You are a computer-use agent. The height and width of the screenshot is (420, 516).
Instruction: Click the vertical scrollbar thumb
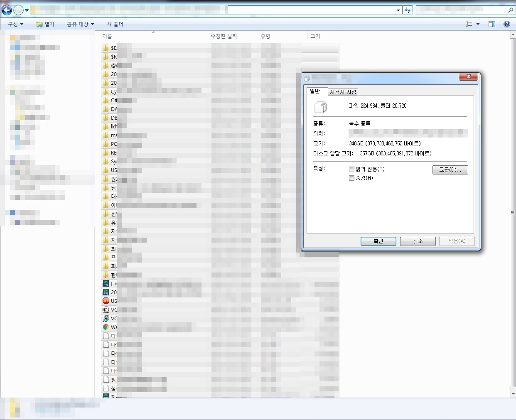[513, 212]
